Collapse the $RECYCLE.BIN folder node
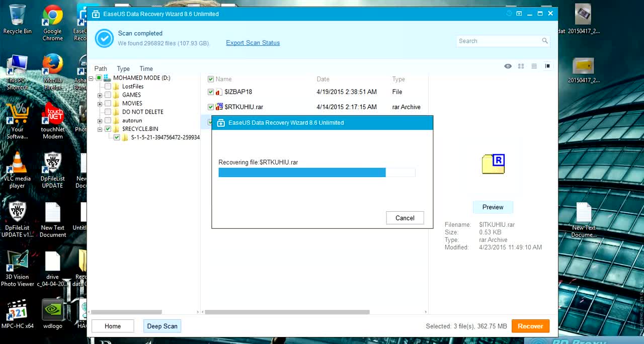The image size is (644, 344). [100, 129]
